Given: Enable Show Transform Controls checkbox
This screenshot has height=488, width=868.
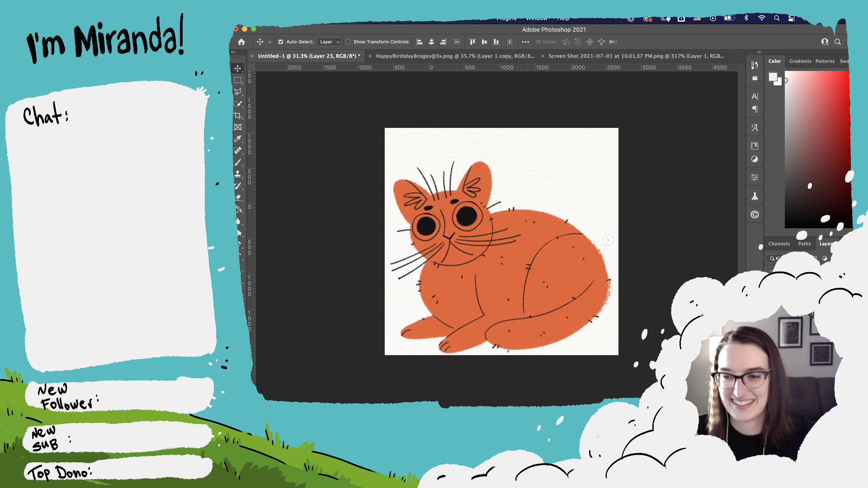Looking at the screenshot, I should 348,42.
